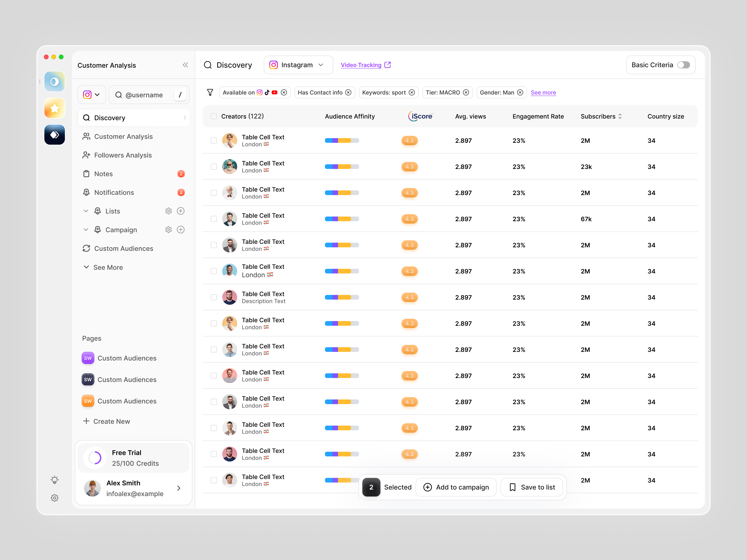
Task: Open Followers Analysis menu item
Action: pyautogui.click(x=123, y=155)
